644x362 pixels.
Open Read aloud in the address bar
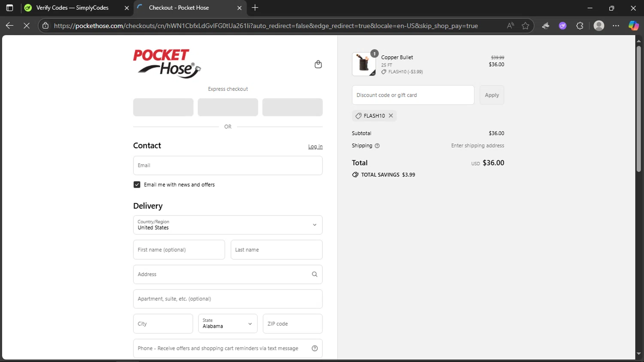coord(510,26)
